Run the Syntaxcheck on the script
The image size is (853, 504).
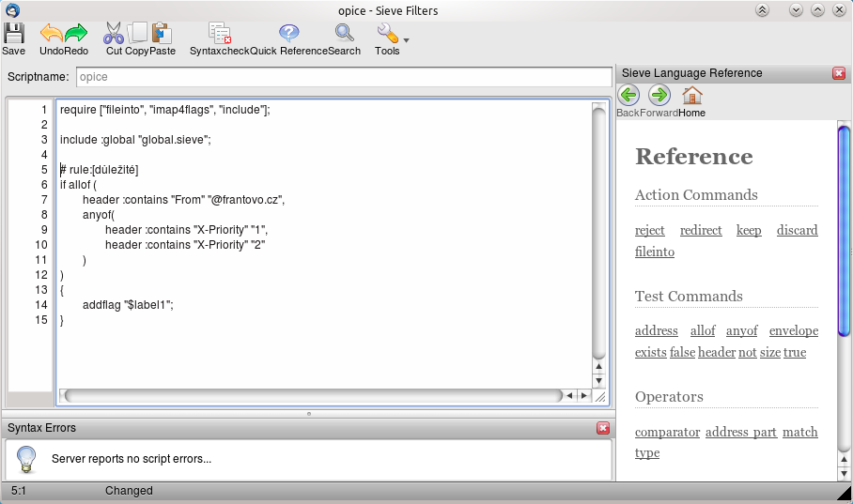[x=220, y=38]
